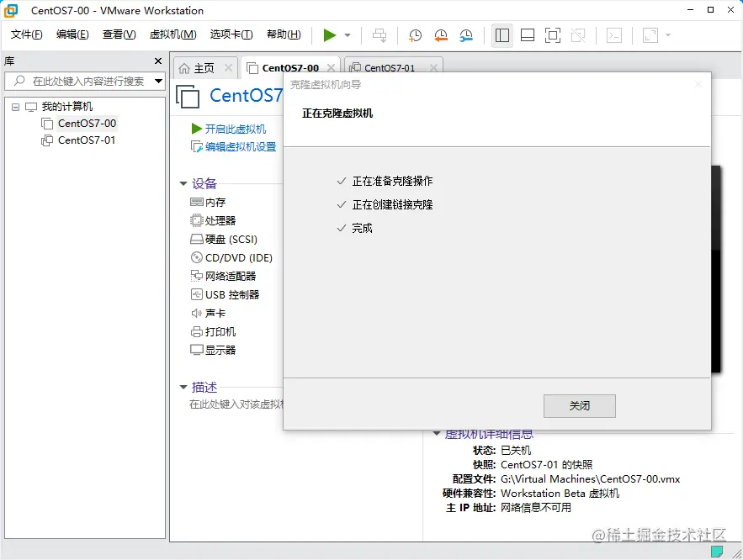Click send Ctrl+Alt+Del toolbar icon

click(379, 35)
